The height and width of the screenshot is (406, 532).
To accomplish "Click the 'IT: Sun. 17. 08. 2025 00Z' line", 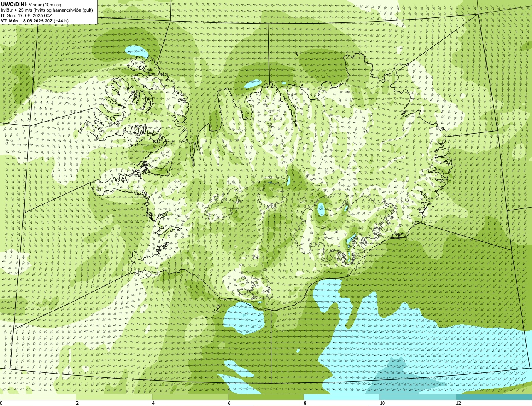I will coord(27,15).
